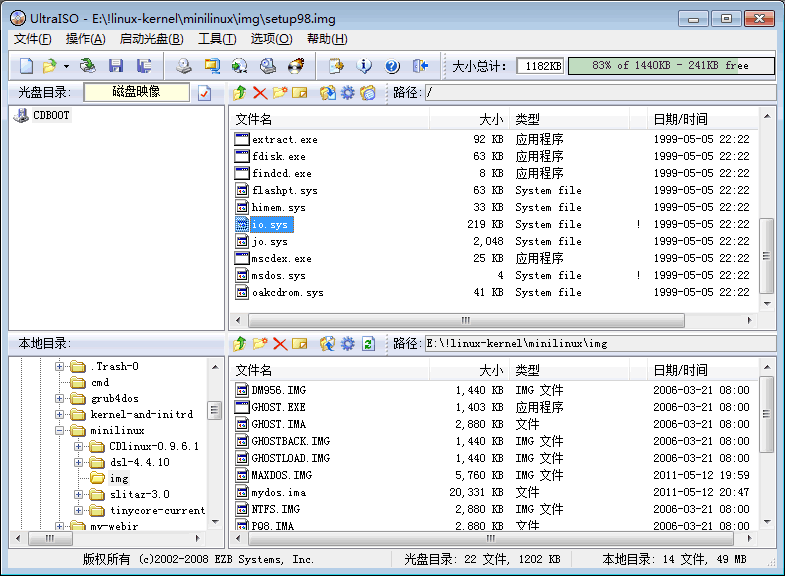Sort image files by 日期/时间 column
Viewport: 785px width, 576px height.
[x=702, y=119]
